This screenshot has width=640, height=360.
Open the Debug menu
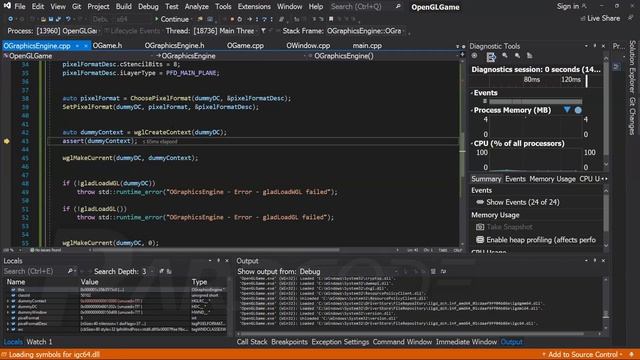[148, 7]
